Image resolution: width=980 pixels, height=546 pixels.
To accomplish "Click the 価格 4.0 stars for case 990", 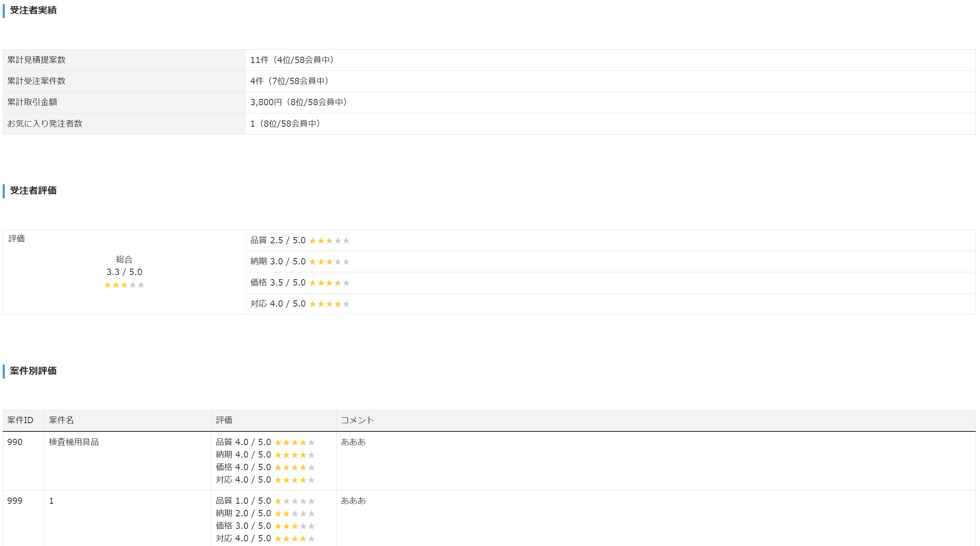I will (x=295, y=467).
